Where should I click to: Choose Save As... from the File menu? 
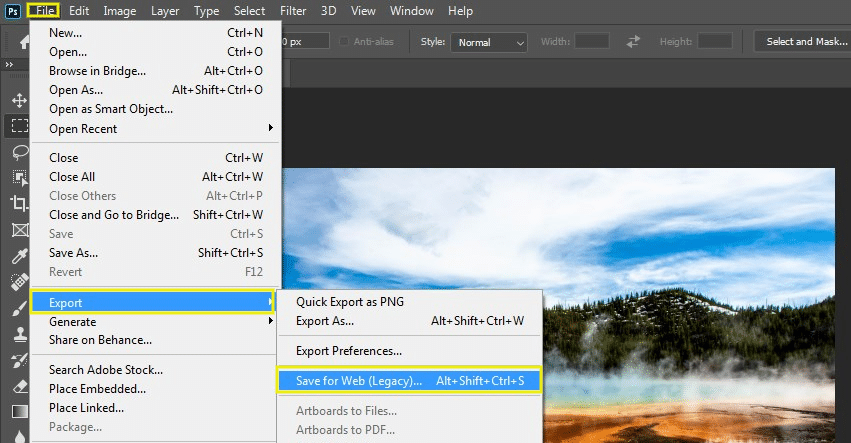click(x=156, y=252)
